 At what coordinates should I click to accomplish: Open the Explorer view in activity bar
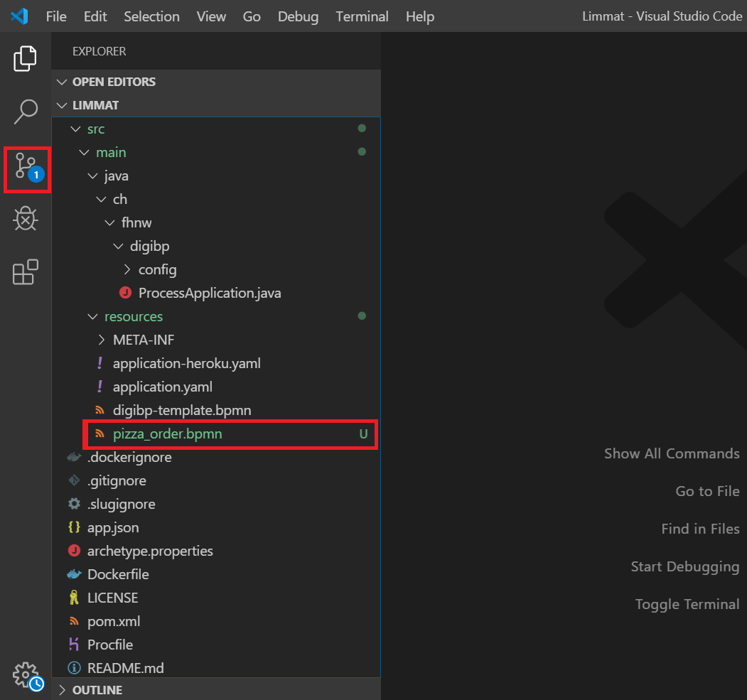26,58
